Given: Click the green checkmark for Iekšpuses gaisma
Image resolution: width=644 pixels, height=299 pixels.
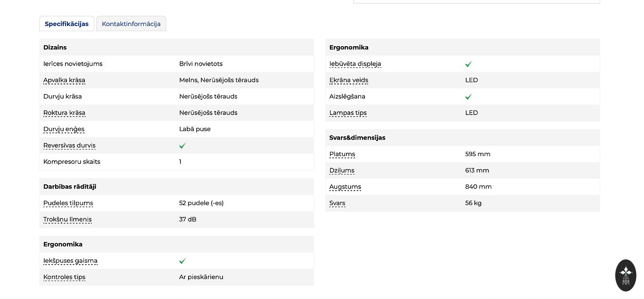Looking at the screenshot, I should (x=182, y=261).
